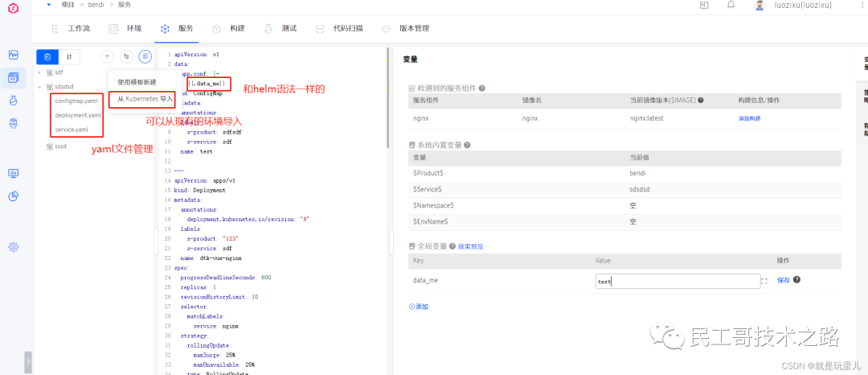Switch to the 工作流 tab

pyautogui.click(x=71, y=28)
